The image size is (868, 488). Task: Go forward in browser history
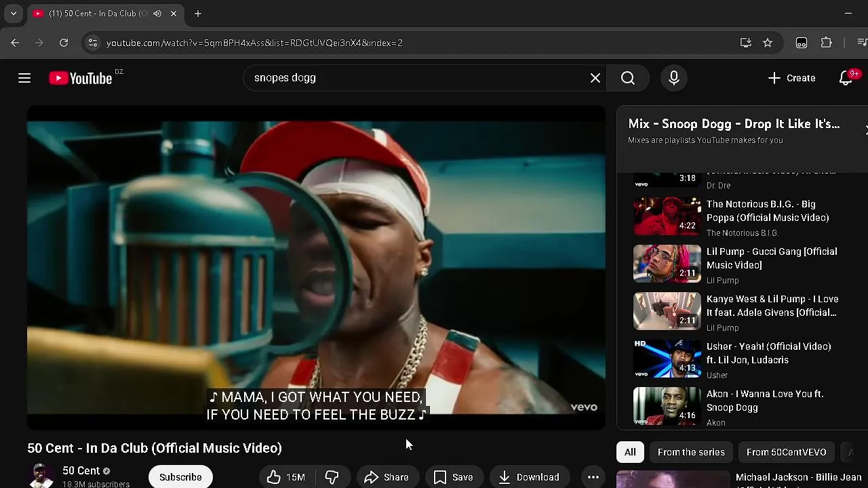pyautogui.click(x=39, y=43)
